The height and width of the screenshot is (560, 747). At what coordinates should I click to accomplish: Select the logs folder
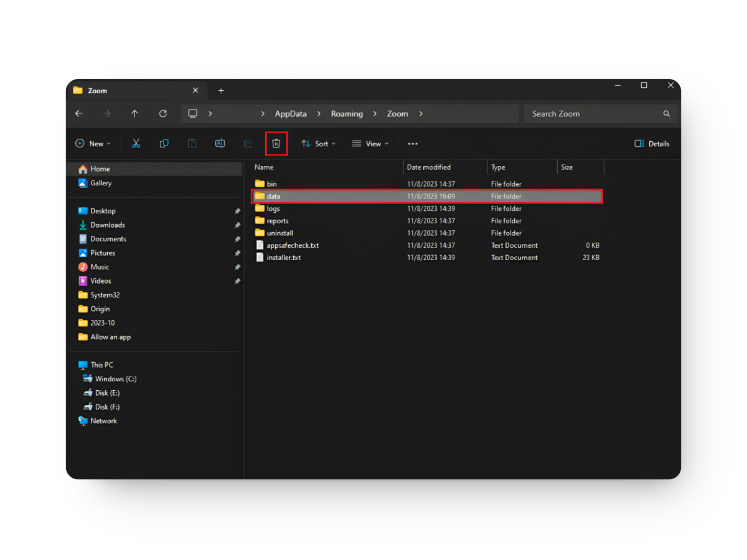pyautogui.click(x=273, y=208)
